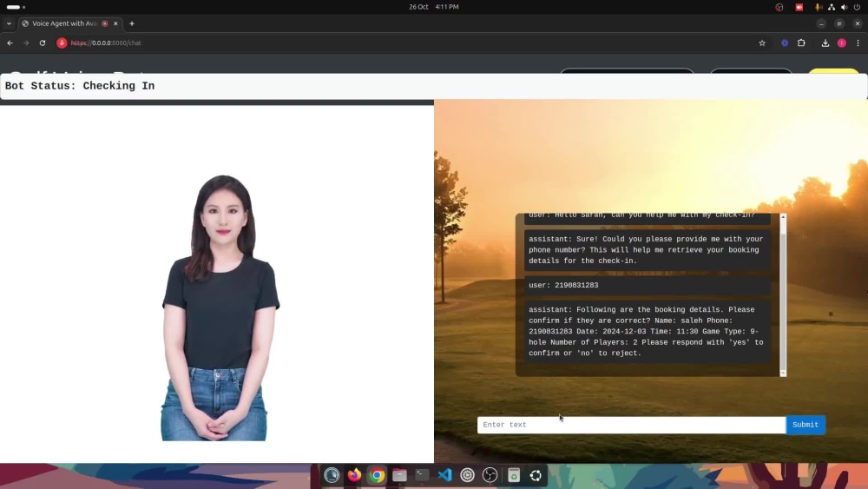Reload the chat page
The width and height of the screenshot is (868, 489).
[42, 43]
